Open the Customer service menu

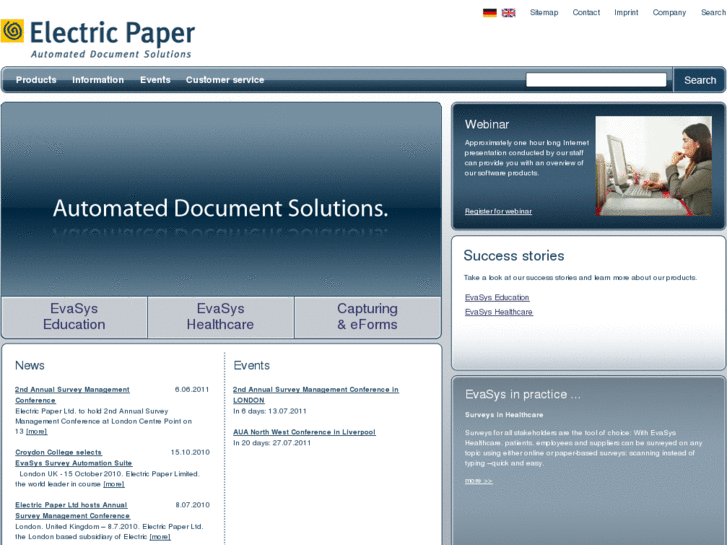pyautogui.click(x=225, y=80)
